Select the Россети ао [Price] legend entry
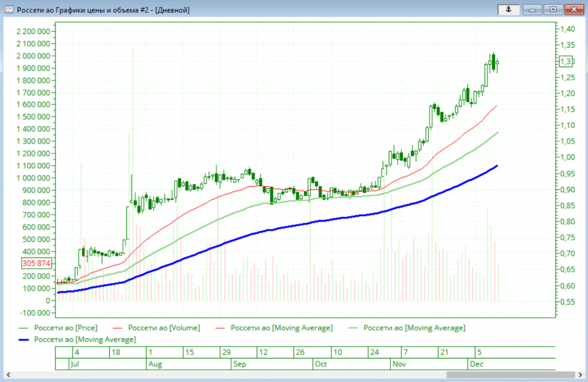Image resolution: width=588 pixels, height=382 pixels. pyautogui.click(x=65, y=328)
